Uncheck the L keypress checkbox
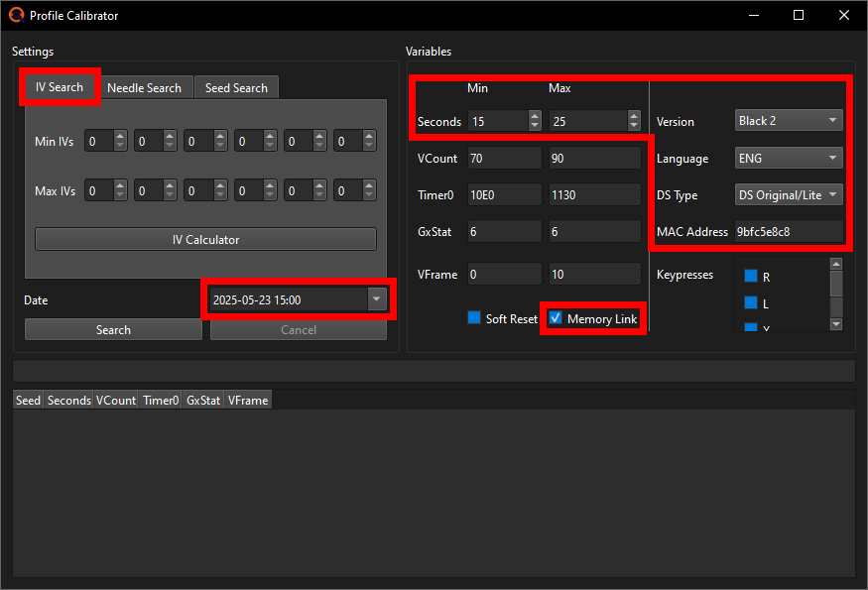Screen dimensions: 868x590 [749, 302]
